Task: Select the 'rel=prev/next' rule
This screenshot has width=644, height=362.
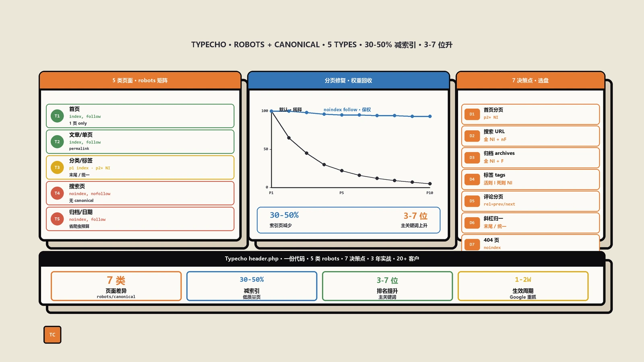Action: tap(499, 204)
